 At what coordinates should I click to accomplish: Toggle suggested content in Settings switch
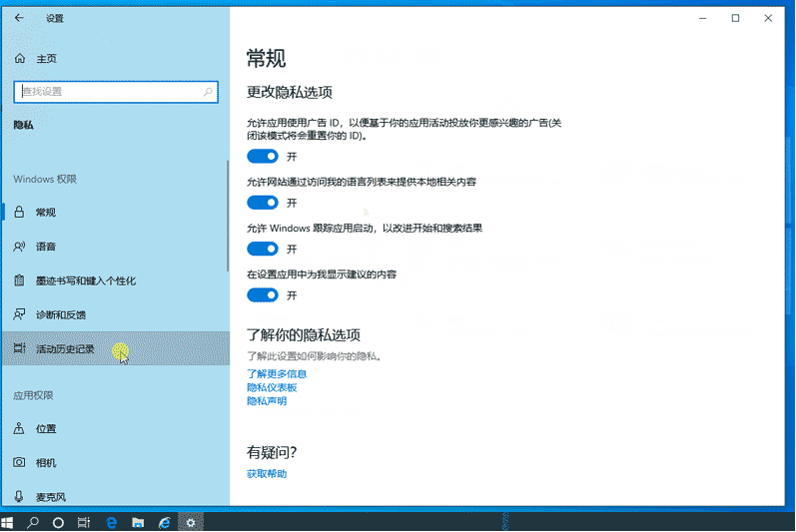click(x=263, y=294)
